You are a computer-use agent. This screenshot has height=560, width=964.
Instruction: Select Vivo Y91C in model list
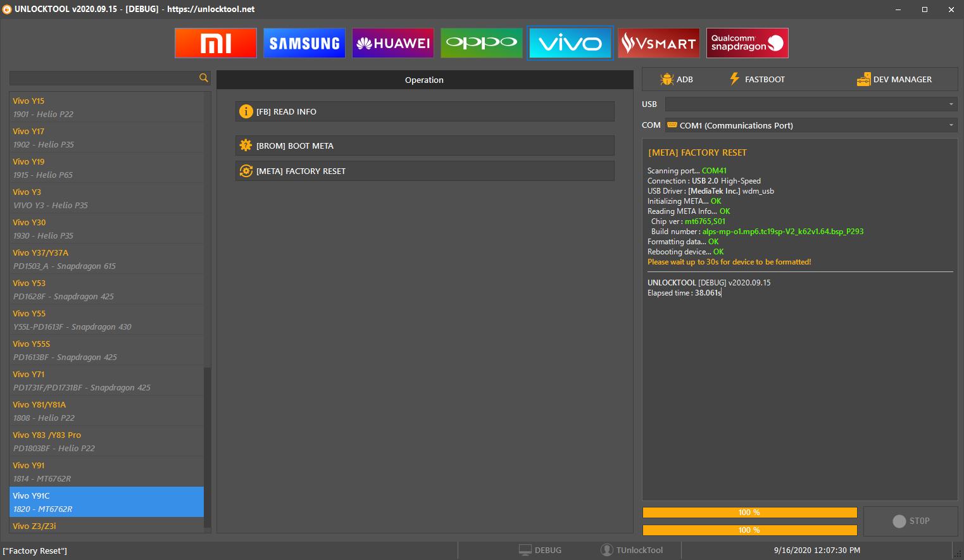(x=106, y=502)
